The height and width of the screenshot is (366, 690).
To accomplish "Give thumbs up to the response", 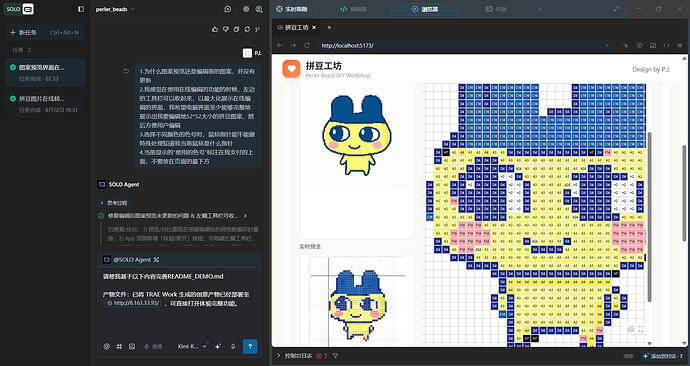I will coord(215,29).
